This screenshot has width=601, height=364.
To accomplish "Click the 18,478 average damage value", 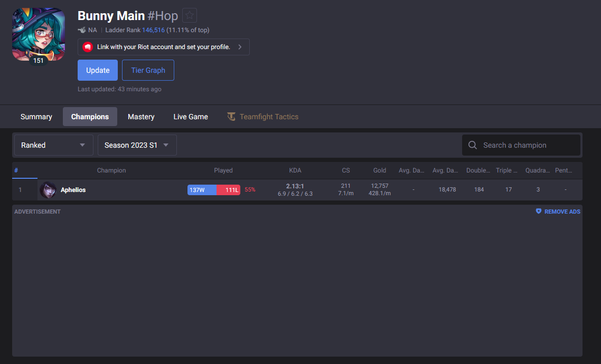I will (447, 189).
